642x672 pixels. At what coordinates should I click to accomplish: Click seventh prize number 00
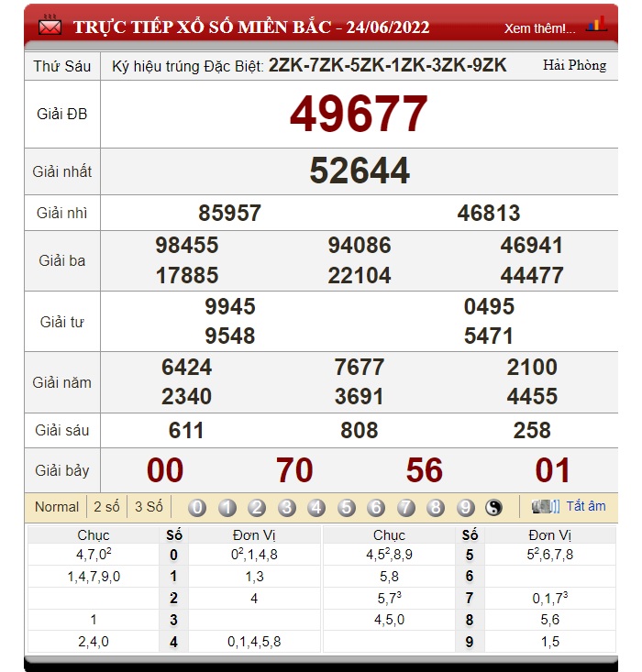(165, 470)
